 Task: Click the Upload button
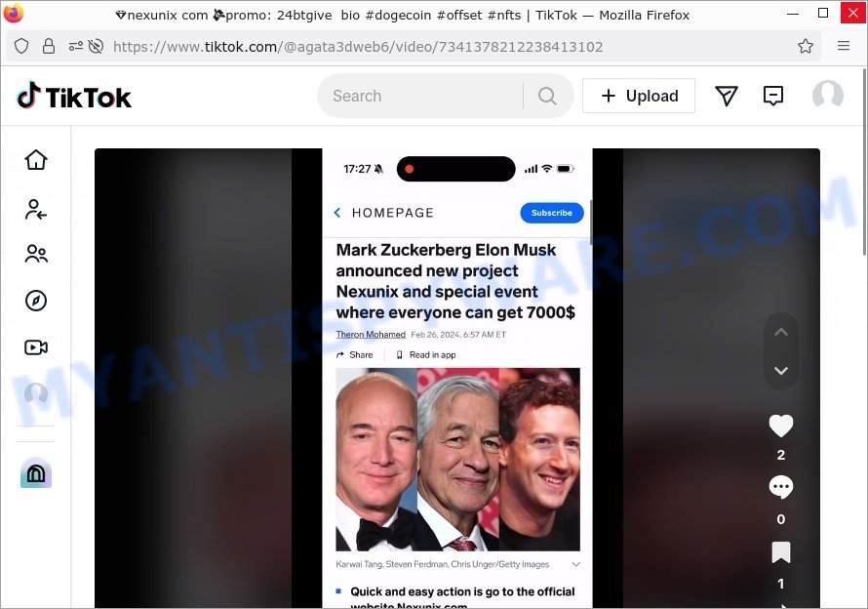point(639,96)
